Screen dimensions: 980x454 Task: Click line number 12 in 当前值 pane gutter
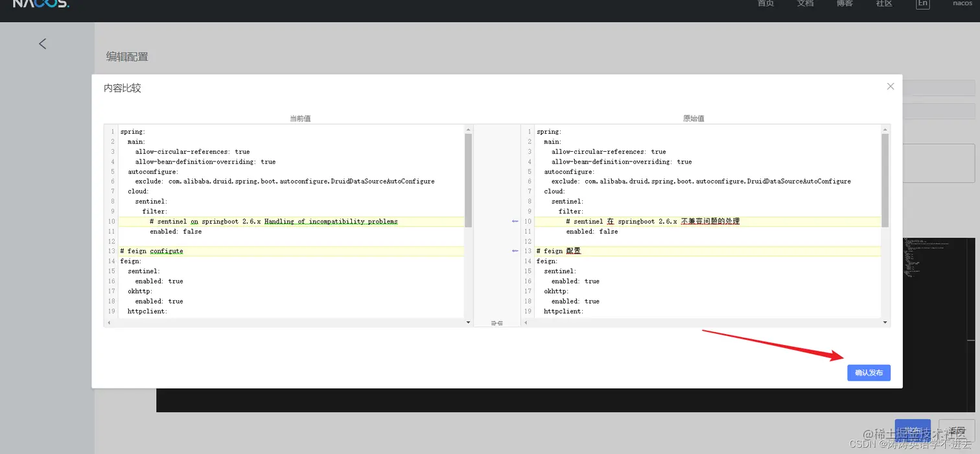(x=111, y=241)
